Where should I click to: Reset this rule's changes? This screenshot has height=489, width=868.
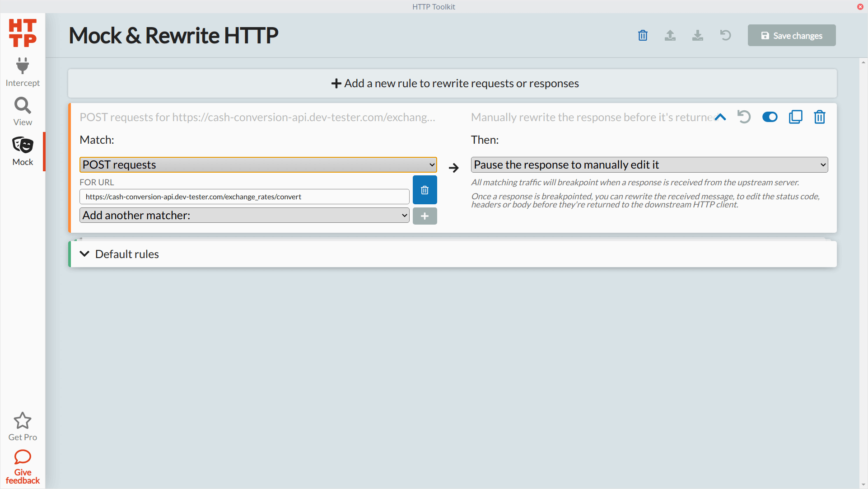click(x=744, y=117)
